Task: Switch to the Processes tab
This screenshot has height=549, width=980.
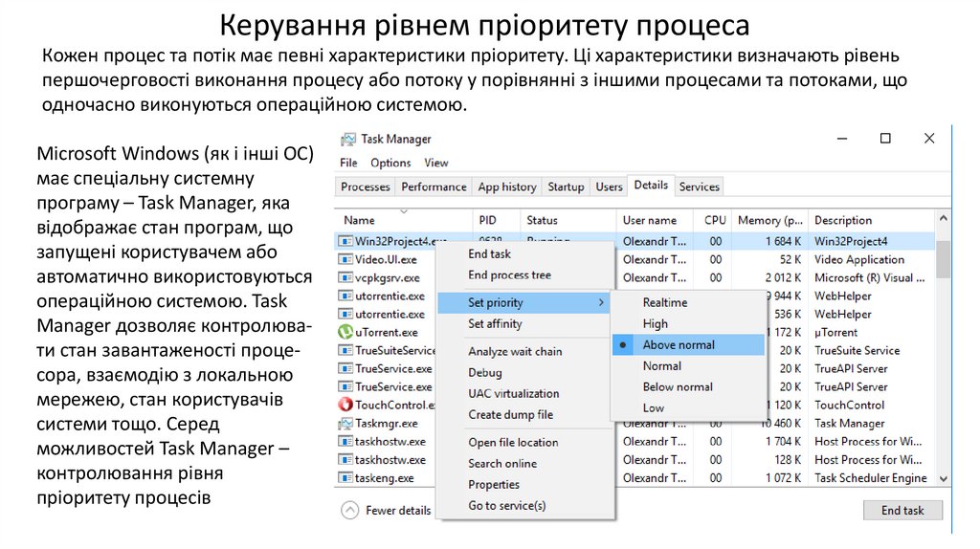Action: (x=365, y=187)
